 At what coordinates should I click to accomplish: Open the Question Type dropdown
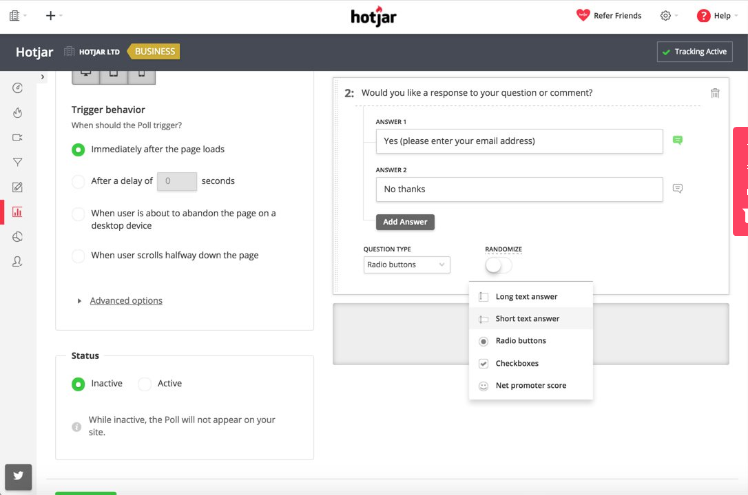coord(407,265)
